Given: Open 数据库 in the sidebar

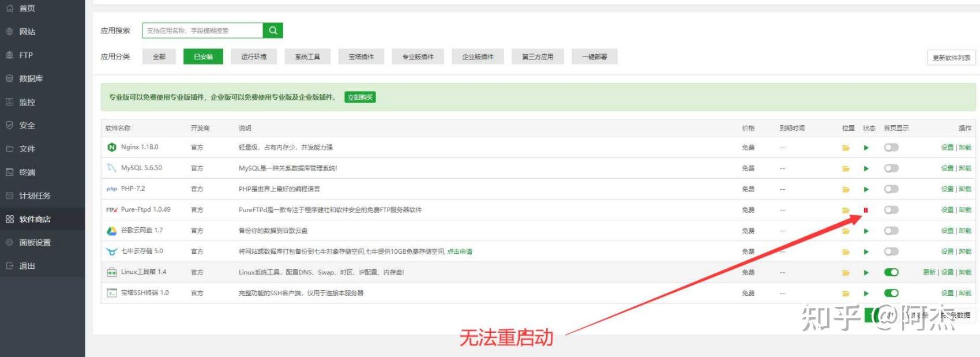Looking at the screenshot, I should [x=31, y=78].
